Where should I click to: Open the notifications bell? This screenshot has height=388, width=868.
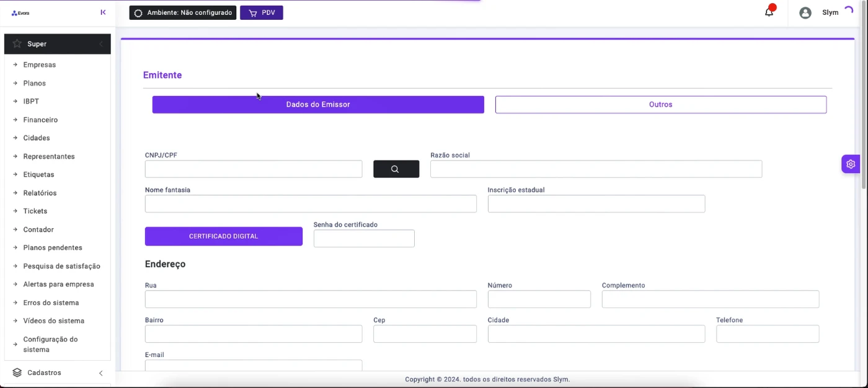pyautogui.click(x=769, y=12)
